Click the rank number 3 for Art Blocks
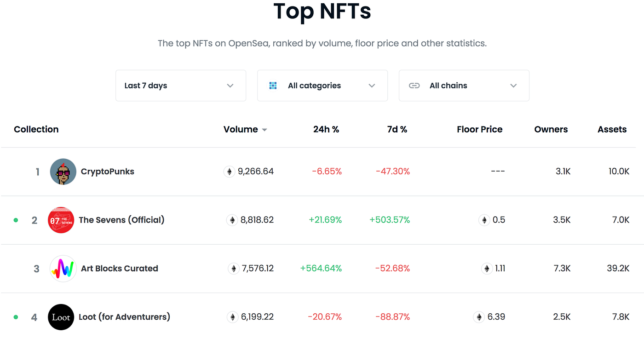This screenshot has height=339, width=644. point(37,269)
